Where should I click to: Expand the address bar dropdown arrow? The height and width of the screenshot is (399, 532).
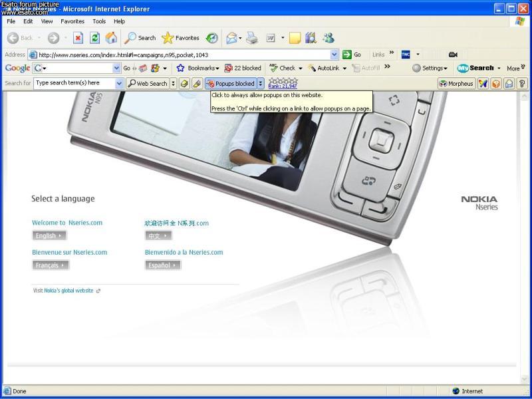[334, 55]
